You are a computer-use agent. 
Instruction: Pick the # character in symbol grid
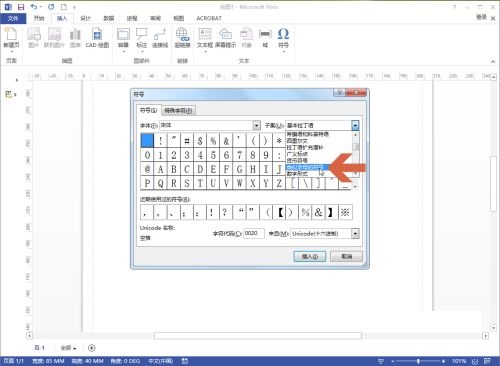tap(187, 141)
